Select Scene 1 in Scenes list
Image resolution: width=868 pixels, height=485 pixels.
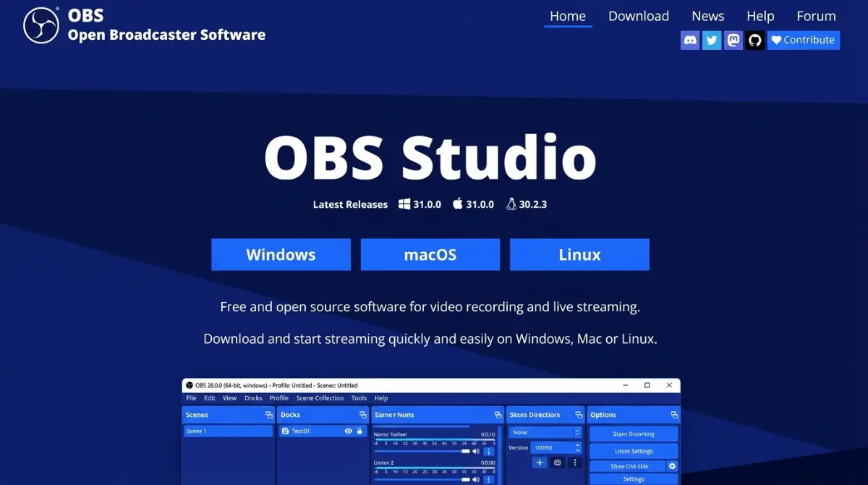click(x=228, y=431)
